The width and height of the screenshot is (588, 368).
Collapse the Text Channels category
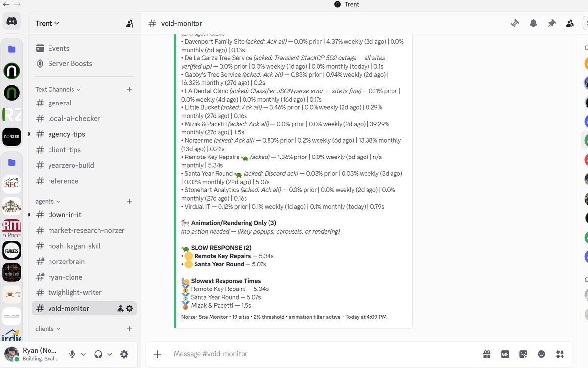57,89
